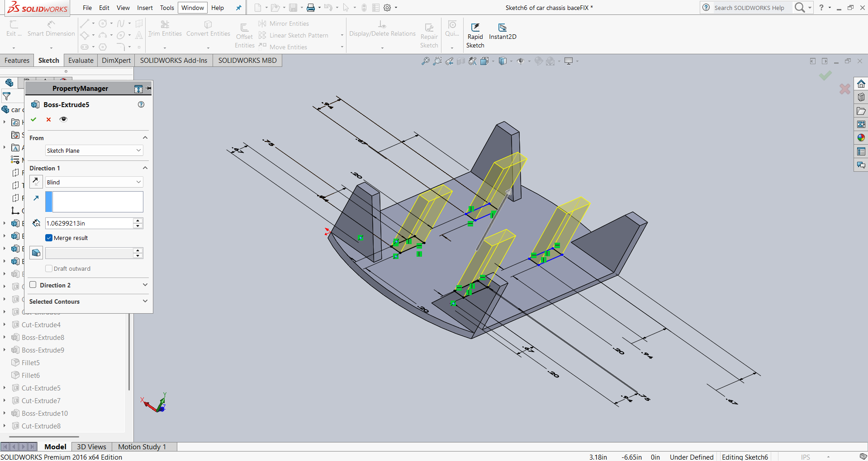The image size is (868, 461).
Task: Open the File Explorer folder icon in the task pane
Action: [861, 111]
